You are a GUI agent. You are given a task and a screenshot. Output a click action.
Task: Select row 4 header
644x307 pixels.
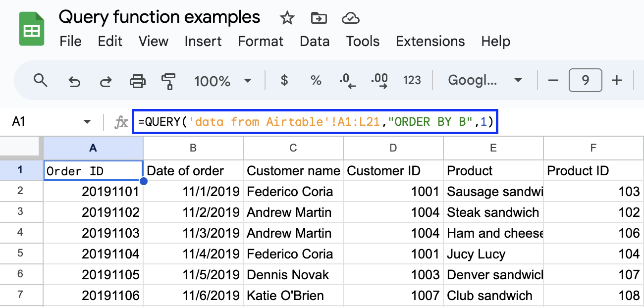[x=22, y=233]
